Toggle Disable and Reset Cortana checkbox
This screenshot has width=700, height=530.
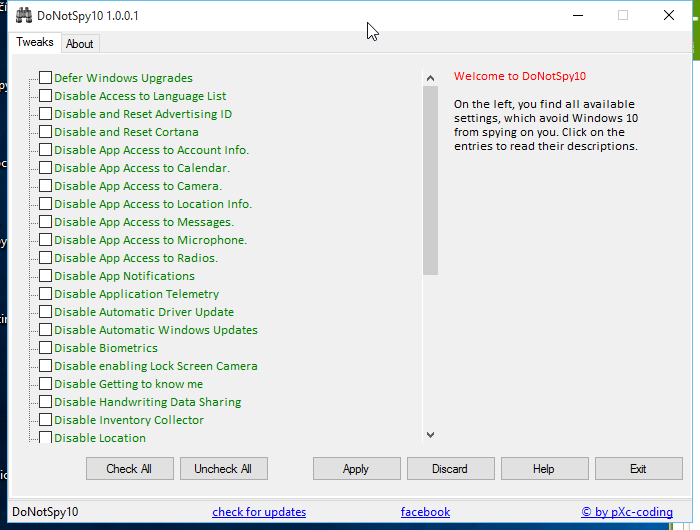pyautogui.click(x=46, y=132)
